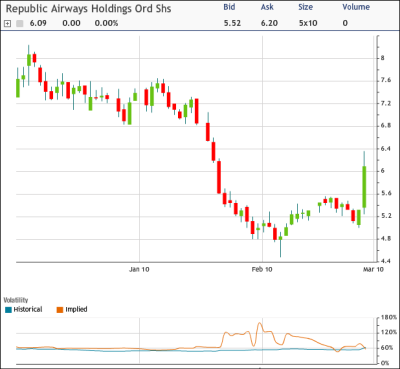
Task: Click the orange Implied volatility legend swatch
Action: pyautogui.click(x=60, y=310)
